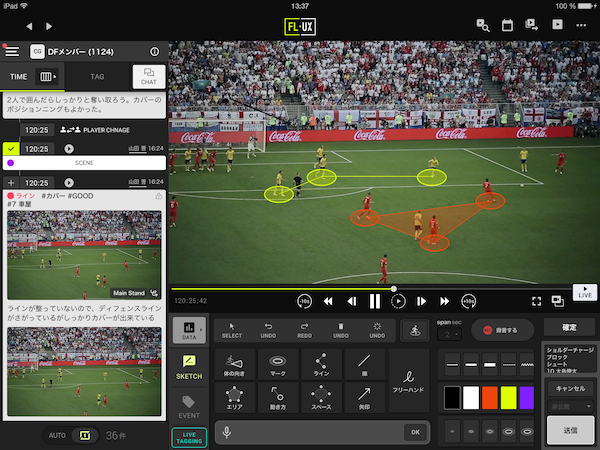Click the 送信 send button
Screen dimensions: 600x450
click(568, 426)
